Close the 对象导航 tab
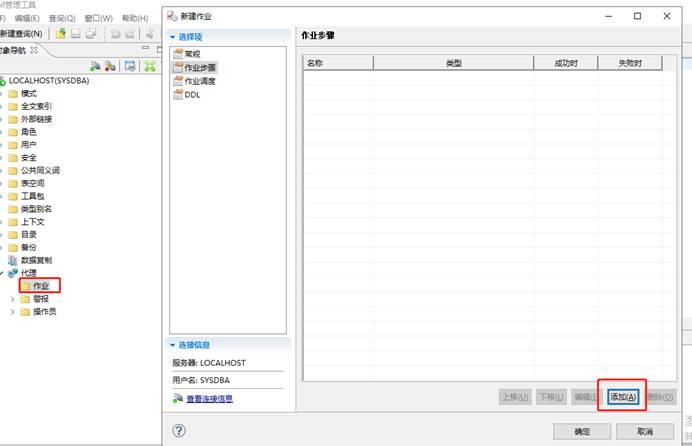Viewport: 692px width, 446px height. (x=34, y=50)
